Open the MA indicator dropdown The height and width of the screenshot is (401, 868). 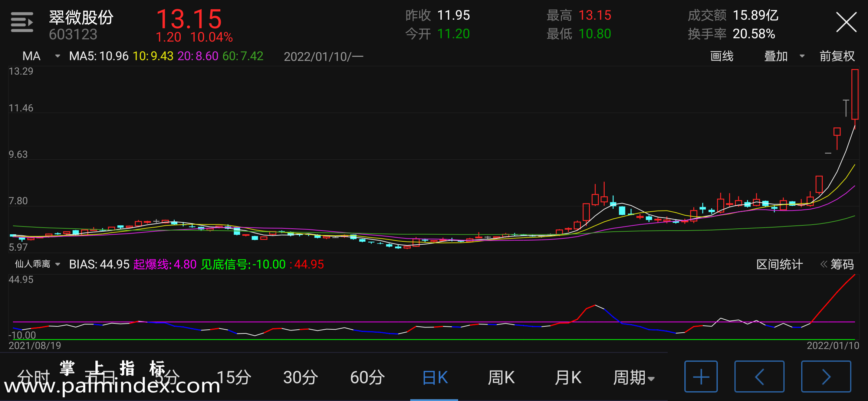tap(41, 56)
